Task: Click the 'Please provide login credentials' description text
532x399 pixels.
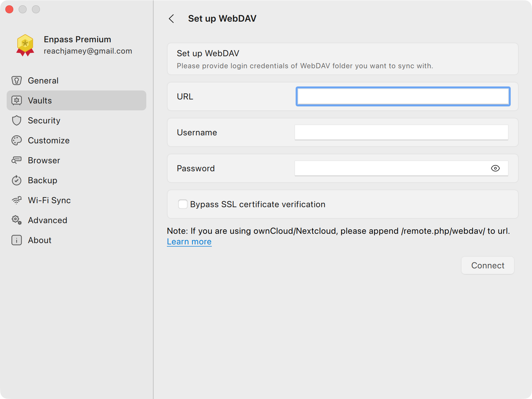Action: [305, 66]
